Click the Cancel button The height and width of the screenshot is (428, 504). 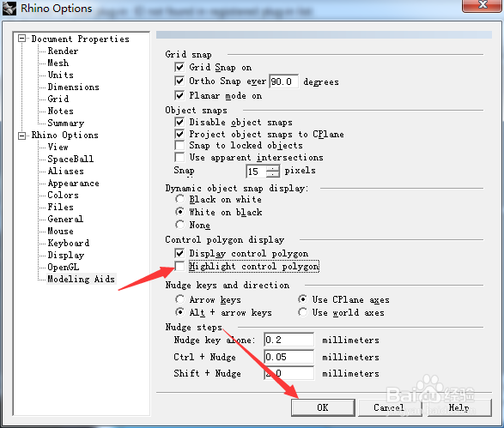tap(389, 407)
